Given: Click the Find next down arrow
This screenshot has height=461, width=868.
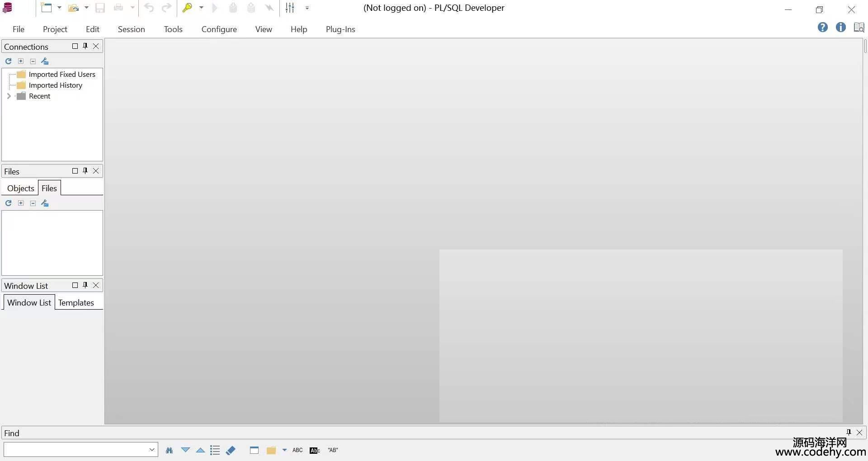Looking at the screenshot, I should click(x=185, y=450).
